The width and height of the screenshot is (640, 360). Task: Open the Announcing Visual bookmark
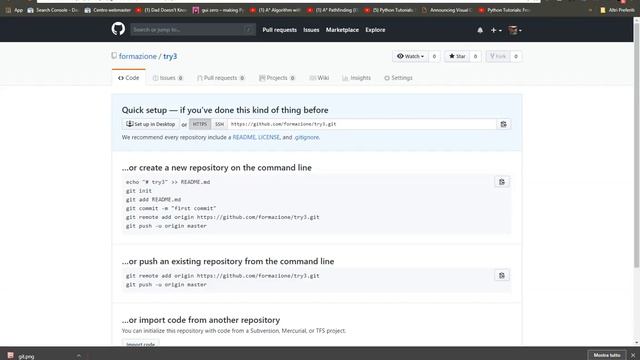click(x=447, y=10)
